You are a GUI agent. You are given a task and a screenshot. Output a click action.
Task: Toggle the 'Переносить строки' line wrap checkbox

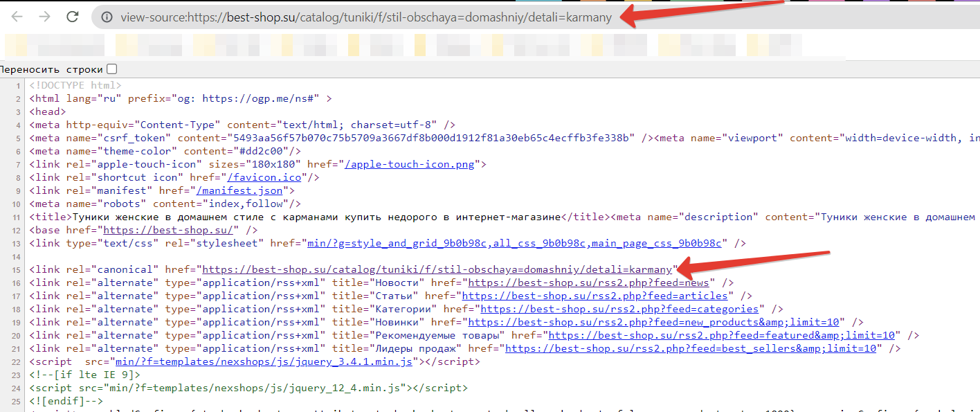click(x=112, y=69)
